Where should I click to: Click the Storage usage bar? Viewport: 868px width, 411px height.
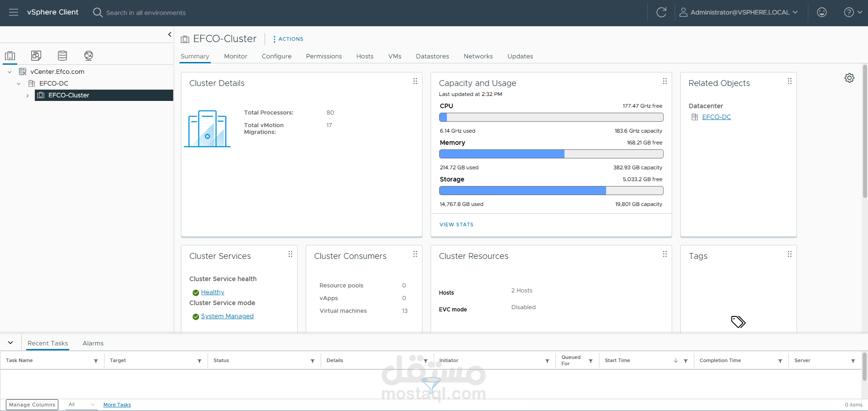pos(551,191)
